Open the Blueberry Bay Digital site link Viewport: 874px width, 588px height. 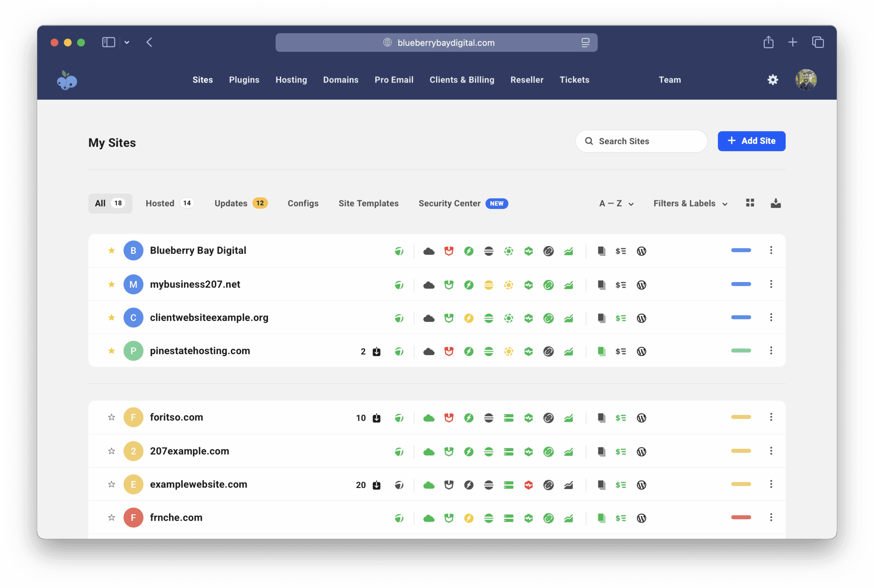point(198,250)
